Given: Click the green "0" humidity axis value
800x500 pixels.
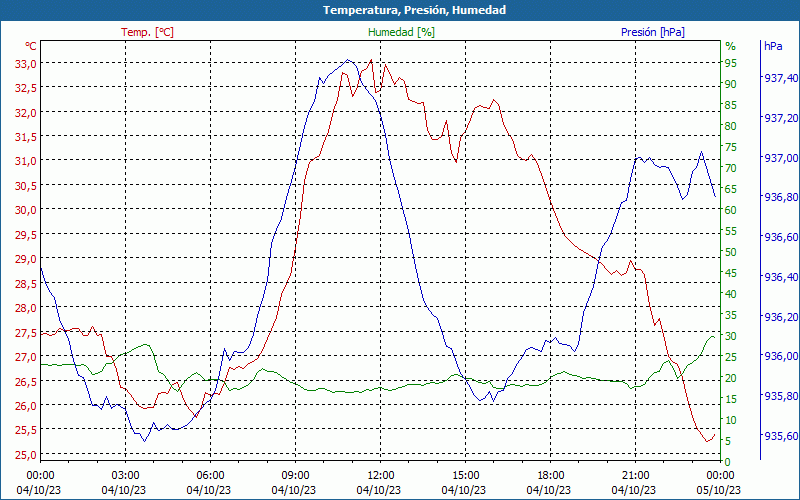Looking at the screenshot, I should coord(728,462).
